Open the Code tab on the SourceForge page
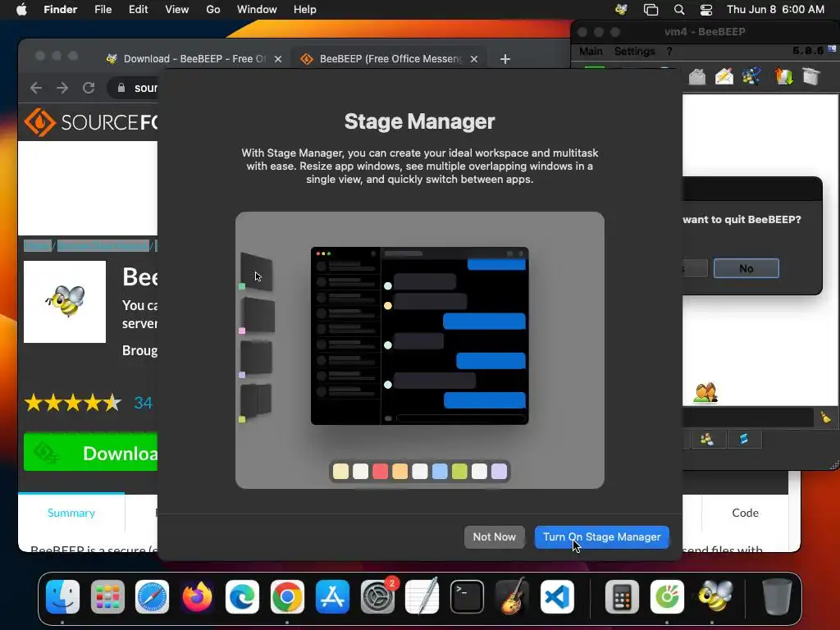Image resolution: width=840 pixels, height=630 pixels. click(x=745, y=513)
